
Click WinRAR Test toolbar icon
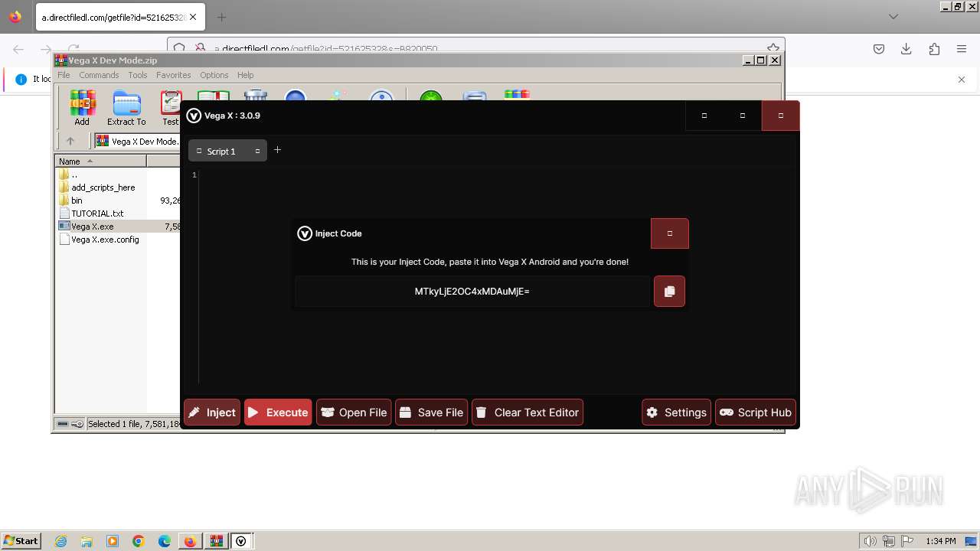point(170,108)
